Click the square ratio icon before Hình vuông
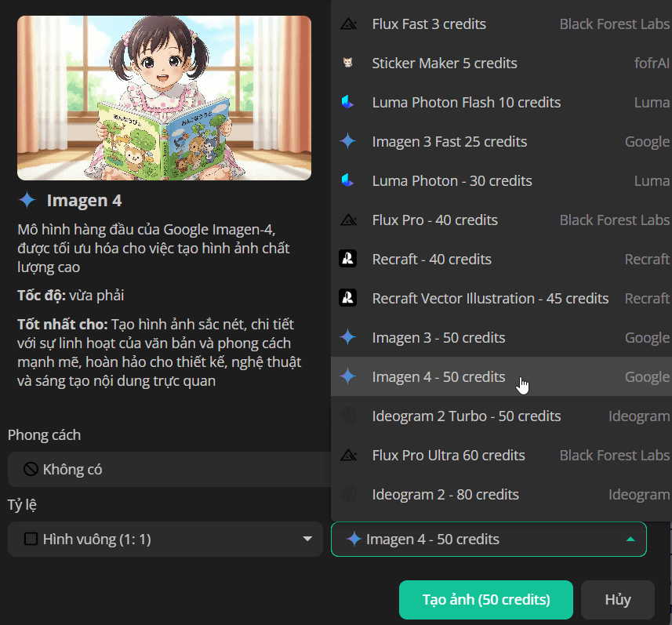This screenshot has width=672, height=625. 31,539
